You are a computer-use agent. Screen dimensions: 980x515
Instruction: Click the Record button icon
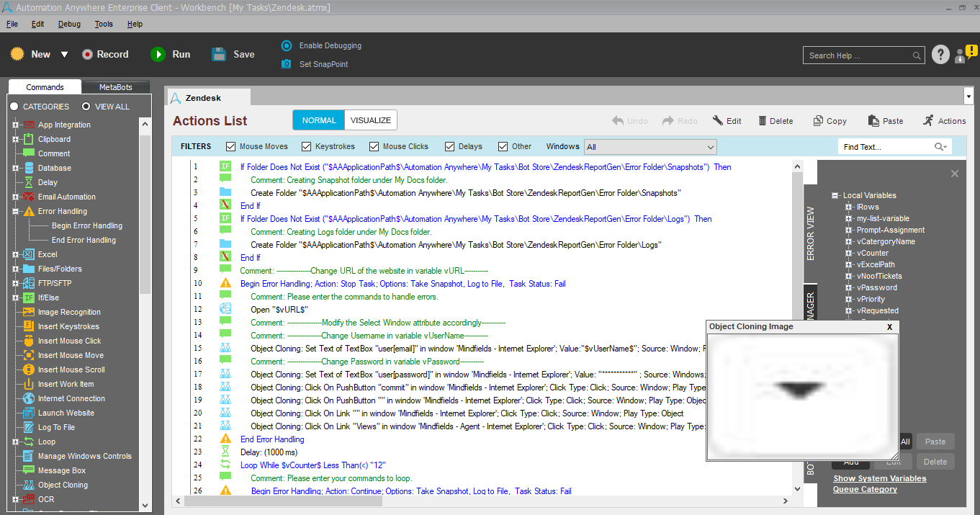pos(87,55)
